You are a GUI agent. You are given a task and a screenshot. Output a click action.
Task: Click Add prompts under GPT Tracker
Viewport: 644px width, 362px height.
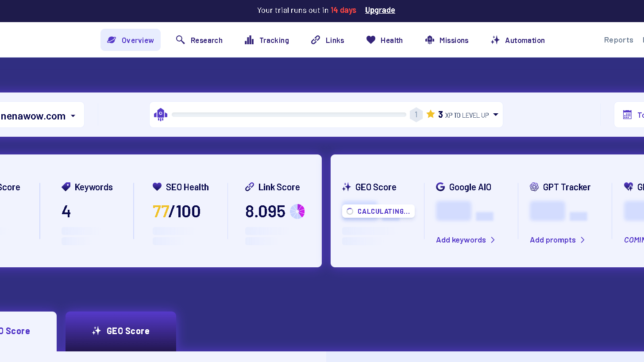553,240
